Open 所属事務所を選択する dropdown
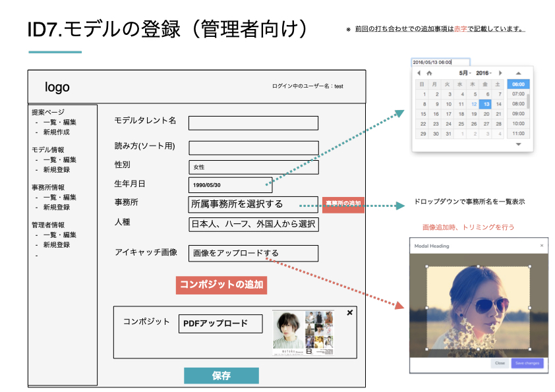Image resolution: width=555 pixels, height=392 pixels. point(253,204)
